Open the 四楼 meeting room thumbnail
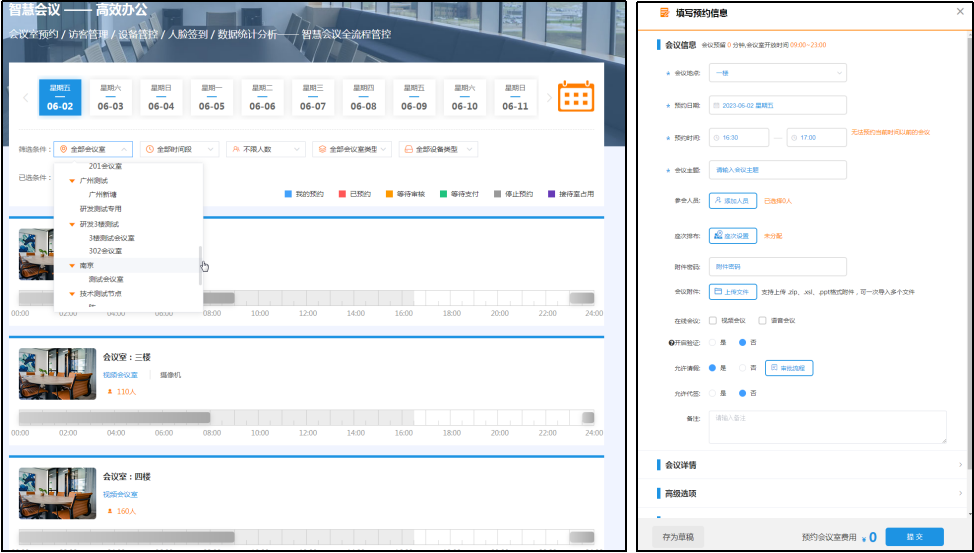 [57, 493]
